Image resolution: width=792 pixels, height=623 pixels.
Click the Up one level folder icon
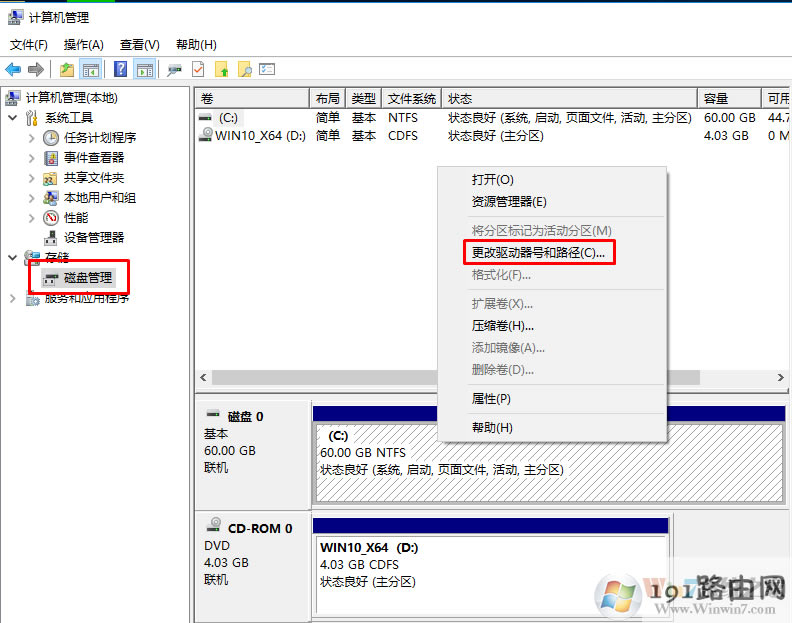pos(67,69)
